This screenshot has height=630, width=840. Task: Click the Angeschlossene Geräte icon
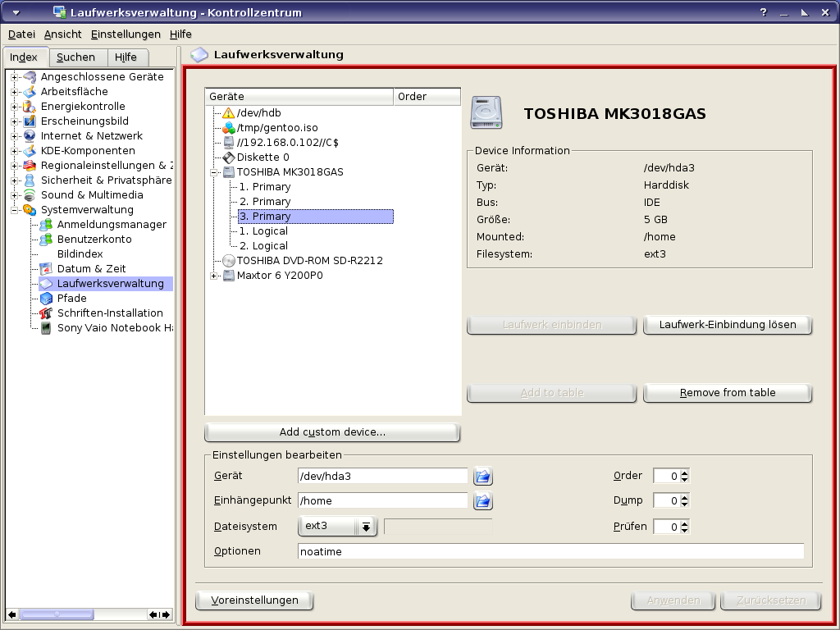tap(30, 76)
